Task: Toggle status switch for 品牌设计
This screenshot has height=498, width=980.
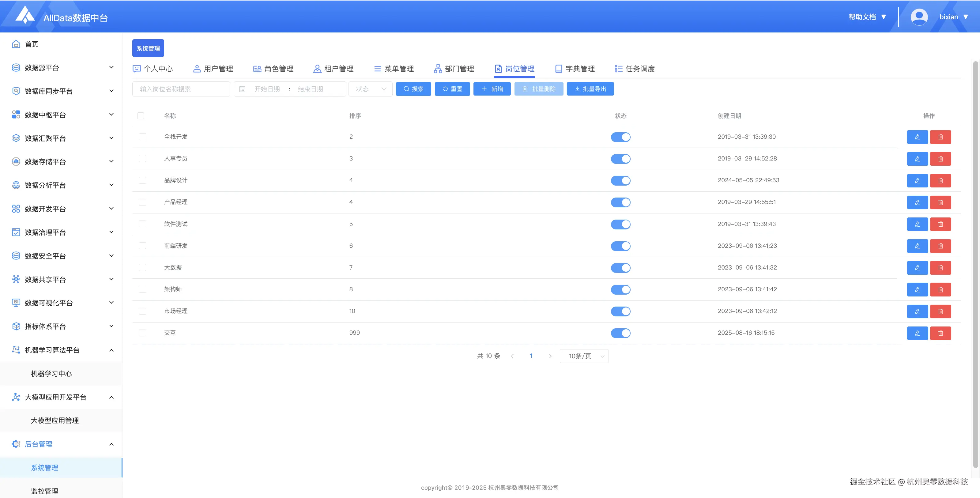Action: pos(620,180)
